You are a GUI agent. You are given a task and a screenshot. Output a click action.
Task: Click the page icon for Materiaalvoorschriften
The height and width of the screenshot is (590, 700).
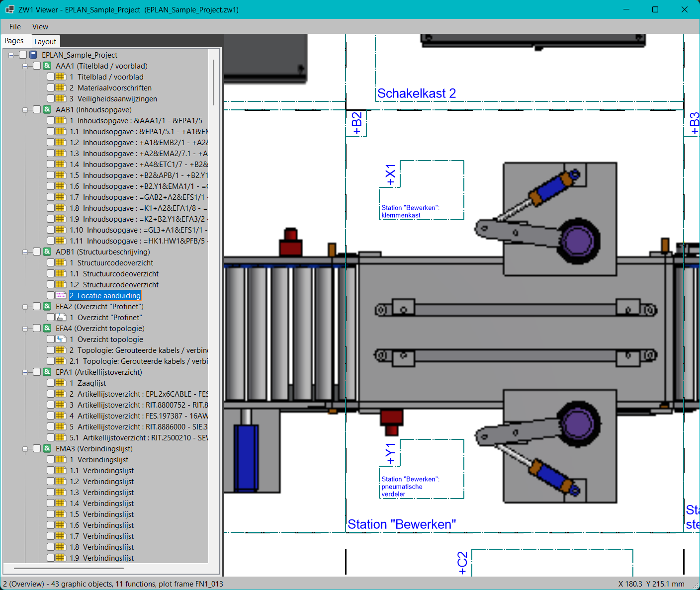click(x=61, y=87)
